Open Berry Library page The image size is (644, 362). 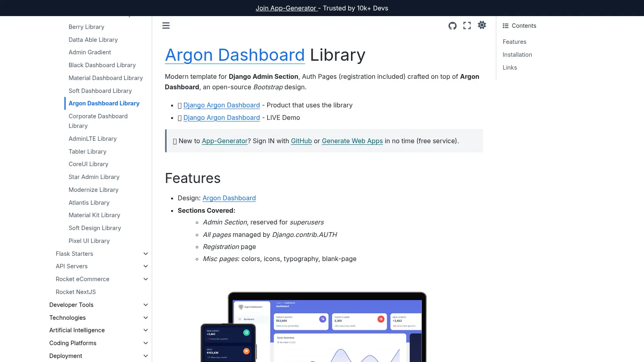pyautogui.click(x=87, y=27)
